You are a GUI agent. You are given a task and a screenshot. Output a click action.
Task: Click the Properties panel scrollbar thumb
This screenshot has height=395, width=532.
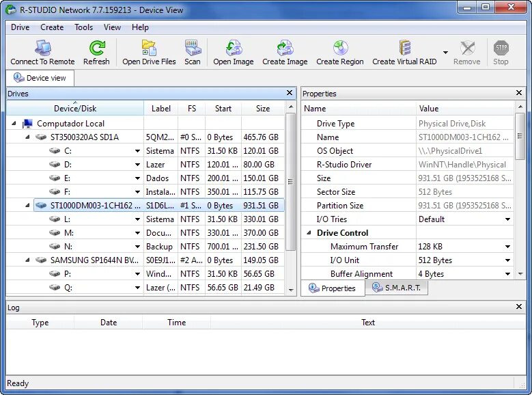(520, 136)
